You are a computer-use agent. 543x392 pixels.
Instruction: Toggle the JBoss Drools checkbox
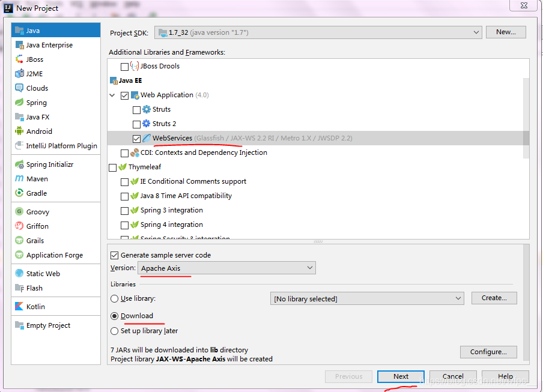coord(124,67)
